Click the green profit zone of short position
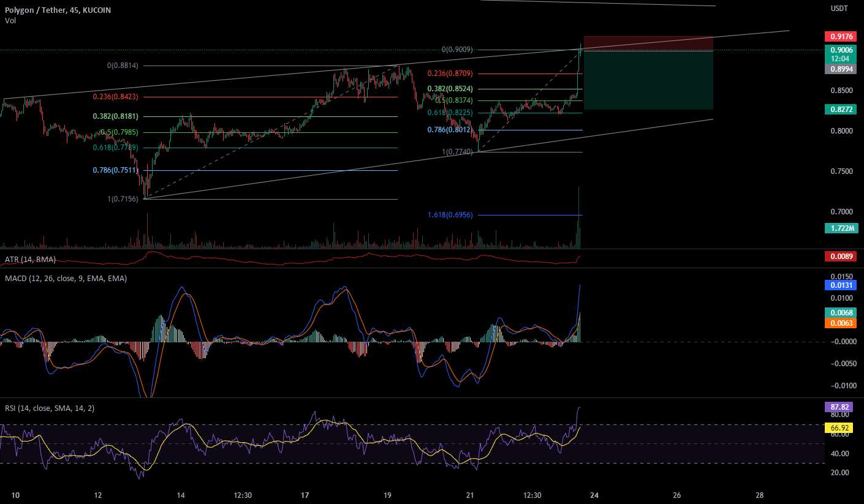Screen dimensions: 864x504 [649, 80]
